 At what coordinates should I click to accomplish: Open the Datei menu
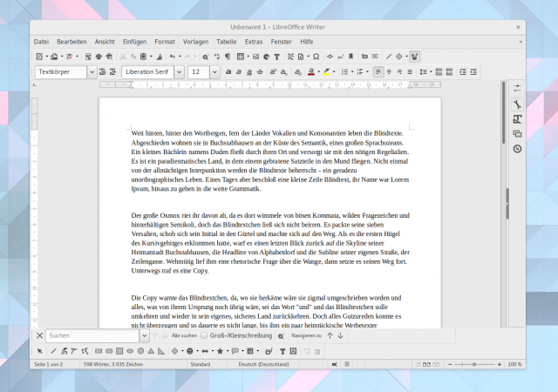pyautogui.click(x=41, y=42)
